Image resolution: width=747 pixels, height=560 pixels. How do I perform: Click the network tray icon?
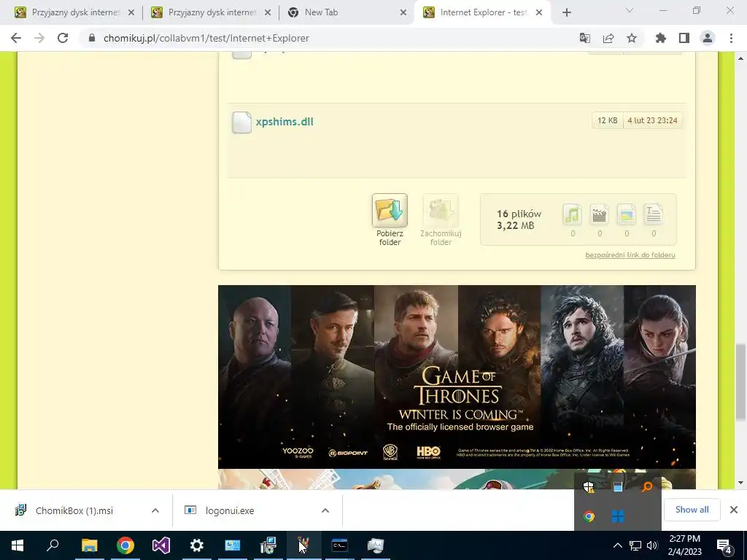tap(635, 545)
